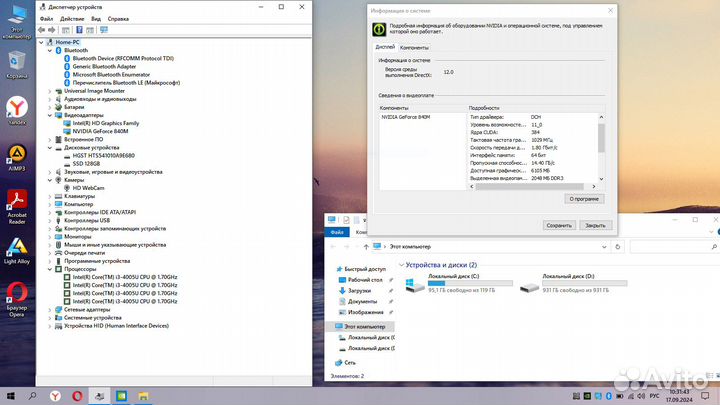Expand the Клавиатуры node
720x405 pixels.
(50, 197)
